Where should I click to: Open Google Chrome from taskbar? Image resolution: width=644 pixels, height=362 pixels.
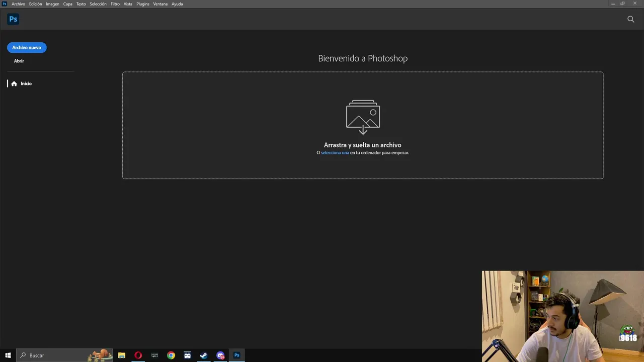point(171,355)
